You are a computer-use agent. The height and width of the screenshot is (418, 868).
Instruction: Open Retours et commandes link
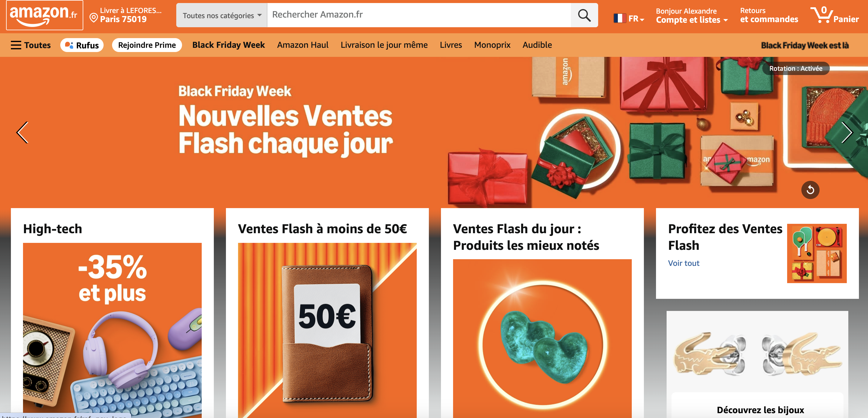tap(769, 15)
